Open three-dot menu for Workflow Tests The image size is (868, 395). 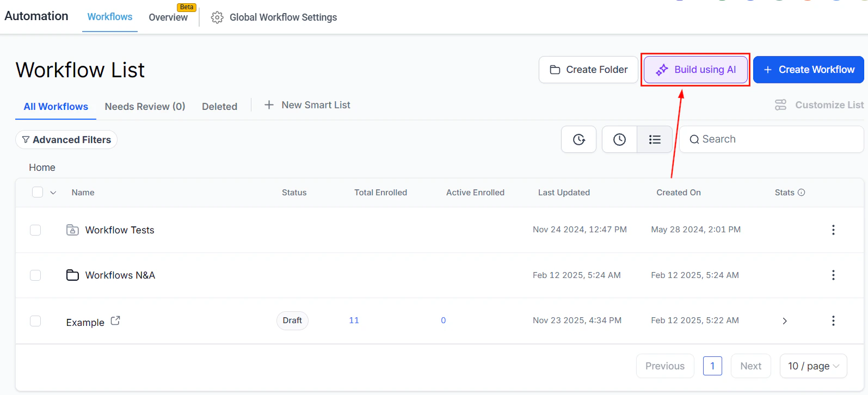[833, 230]
